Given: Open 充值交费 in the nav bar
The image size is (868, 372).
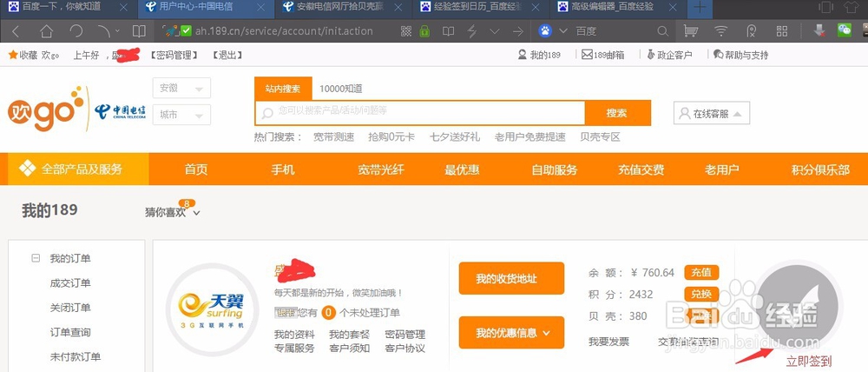Looking at the screenshot, I should 641,169.
